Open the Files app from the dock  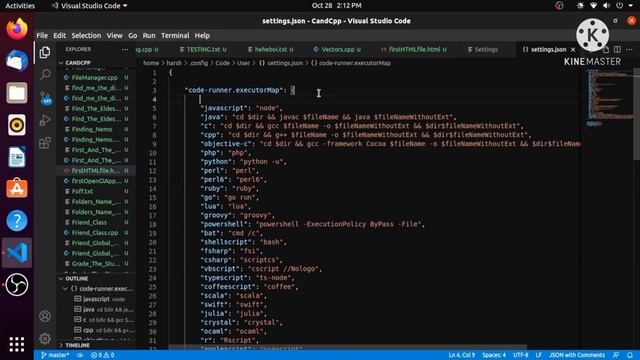[17, 93]
